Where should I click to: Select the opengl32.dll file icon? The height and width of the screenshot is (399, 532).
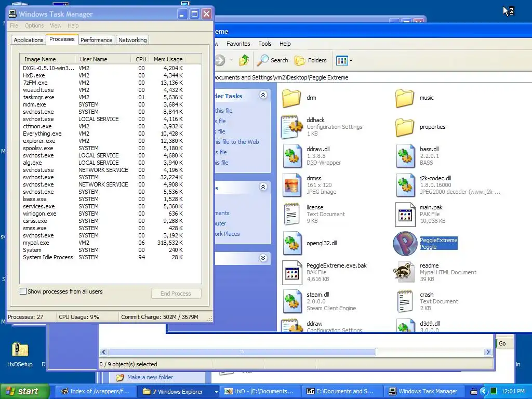292,243
